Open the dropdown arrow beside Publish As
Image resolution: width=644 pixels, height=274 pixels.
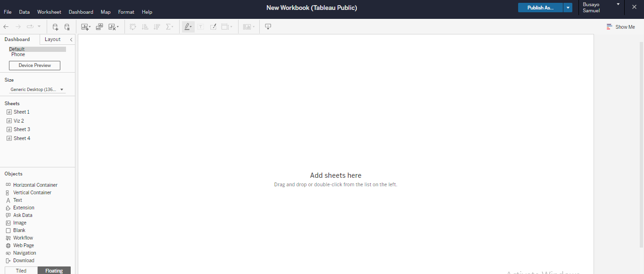click(568, 8)
